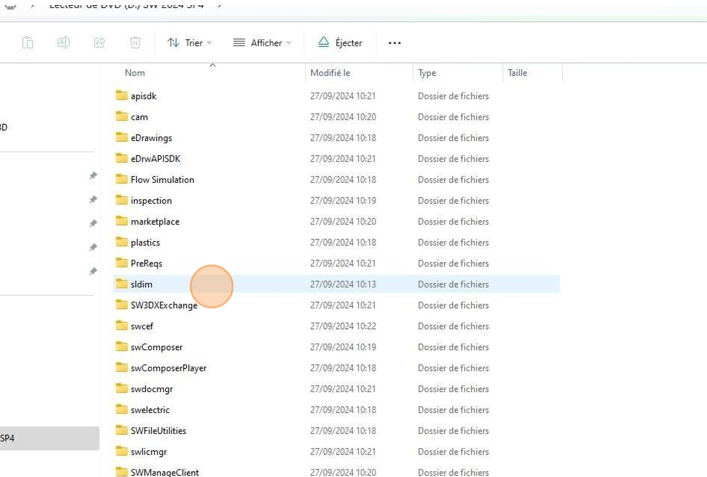
Task: Select the Flow Simulation folder icon
Action: [121, 179]
